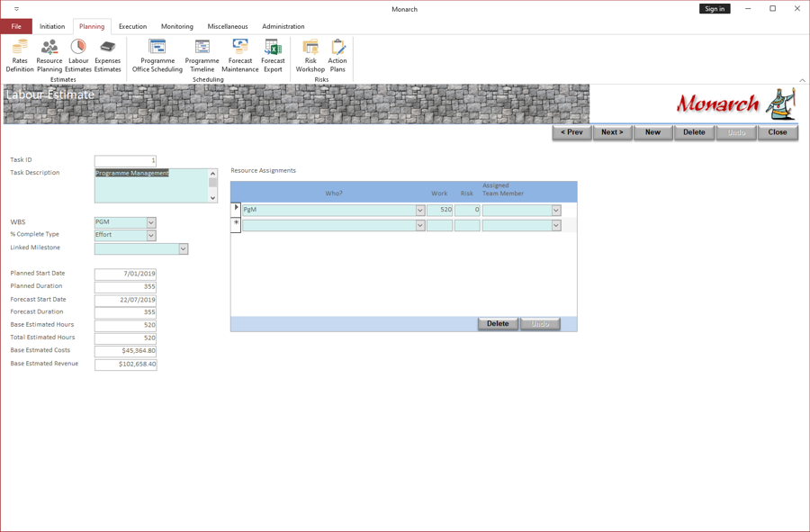Viewport: 810px width, 532px height.
Task: Open Labour Estimates from the ribbon
Action: click(78, 56)
